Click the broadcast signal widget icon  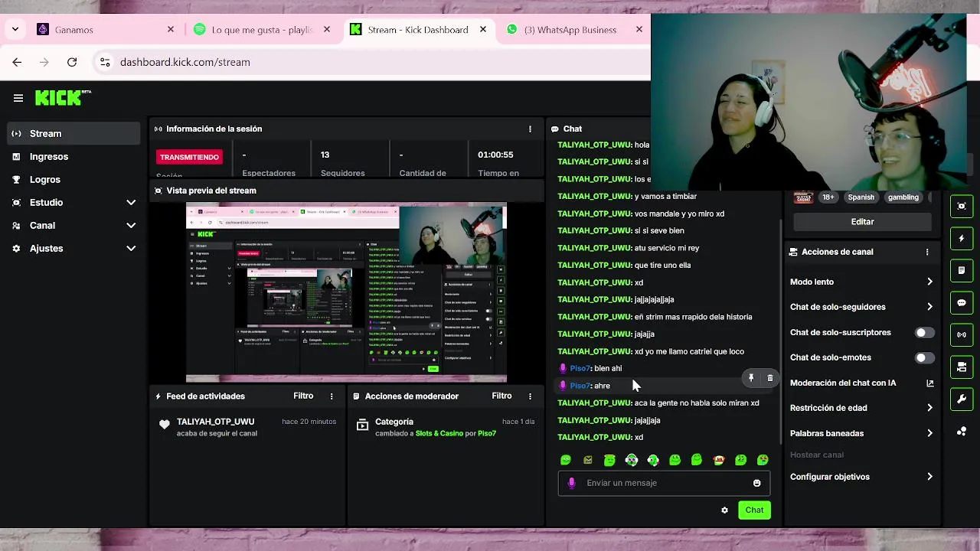click(962, 335)
